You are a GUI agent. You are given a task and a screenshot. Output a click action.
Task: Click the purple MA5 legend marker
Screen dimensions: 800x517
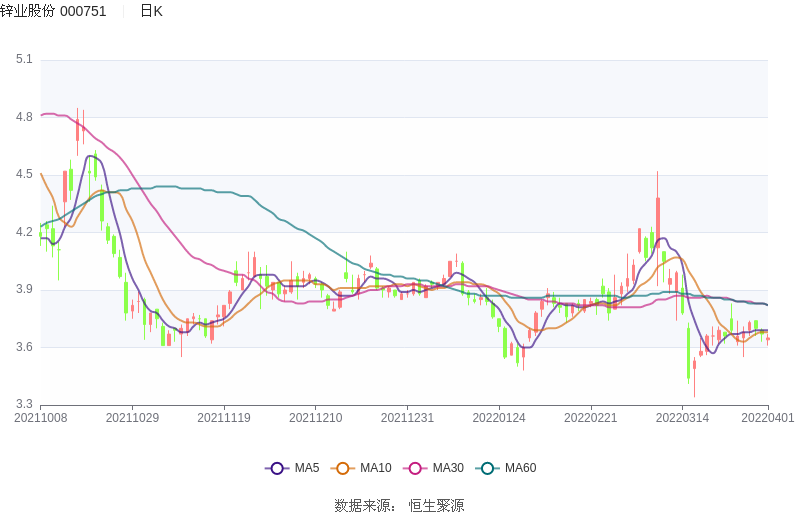(x=277, y=468)
